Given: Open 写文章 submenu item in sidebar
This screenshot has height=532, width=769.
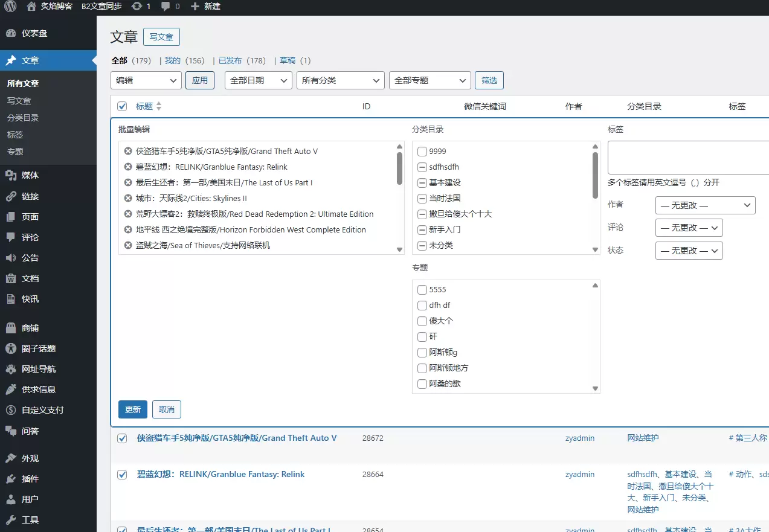Looking at the screenshot, I should point(19,101).
